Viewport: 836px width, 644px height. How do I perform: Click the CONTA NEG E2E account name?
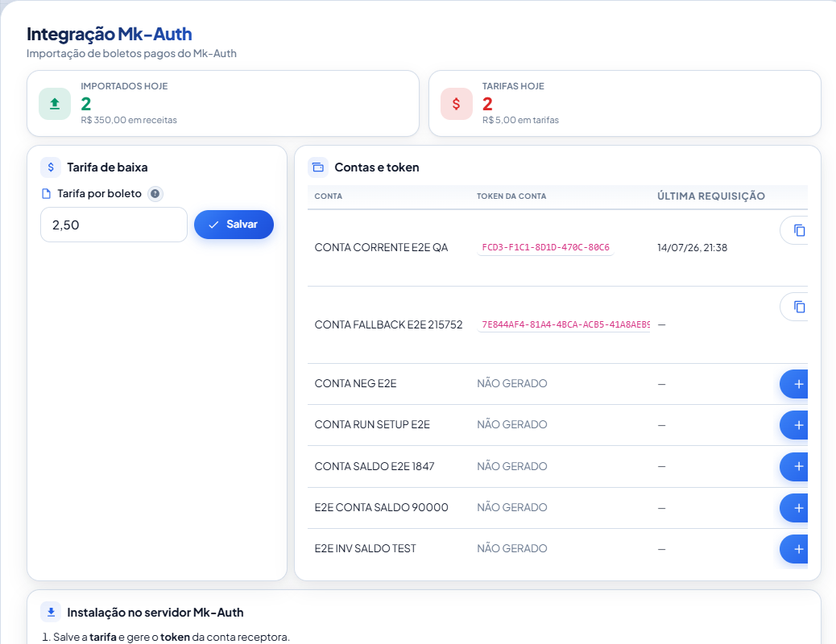(356, 384)
